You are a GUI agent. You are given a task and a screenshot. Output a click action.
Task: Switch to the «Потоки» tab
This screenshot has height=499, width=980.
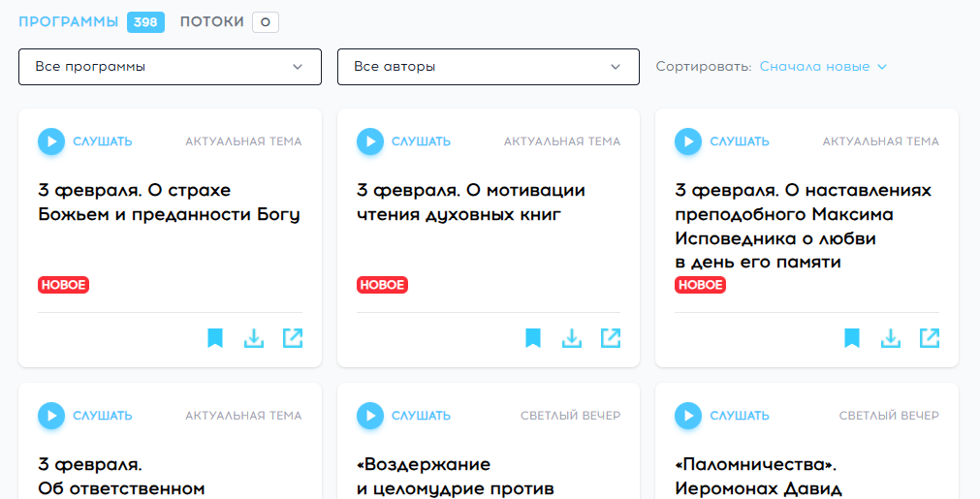click(x=212, y=22)
